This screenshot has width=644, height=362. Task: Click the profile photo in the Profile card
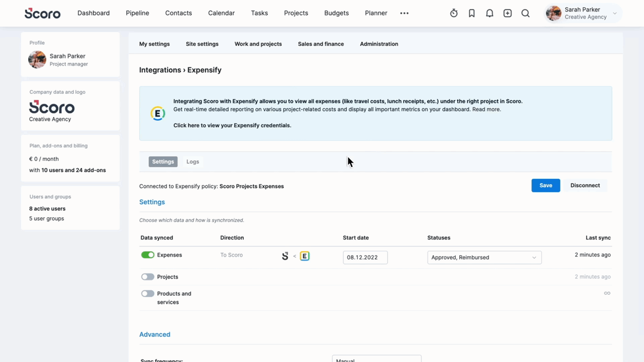point(37,59)
